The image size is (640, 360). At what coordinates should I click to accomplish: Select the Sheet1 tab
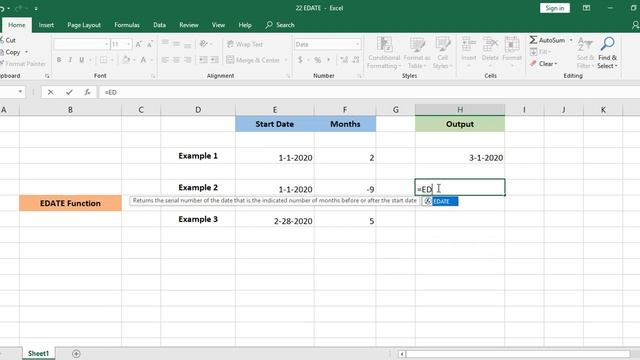click(38, 353)
